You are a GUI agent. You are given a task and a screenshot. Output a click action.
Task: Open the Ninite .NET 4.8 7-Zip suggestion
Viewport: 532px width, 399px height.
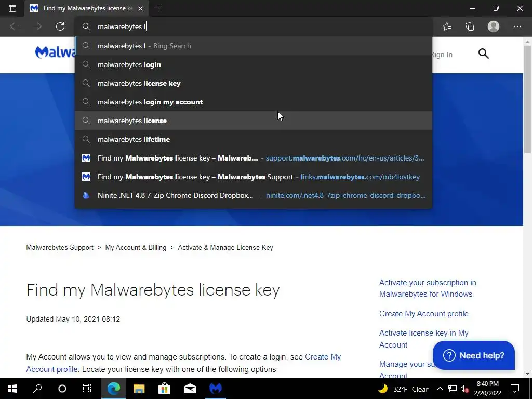[x=254, y=195]
